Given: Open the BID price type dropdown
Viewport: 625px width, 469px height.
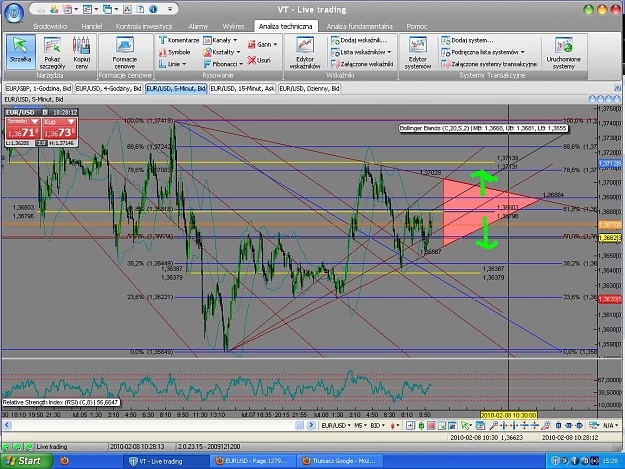Looking at the screenshot, I should tap(377, 426).
